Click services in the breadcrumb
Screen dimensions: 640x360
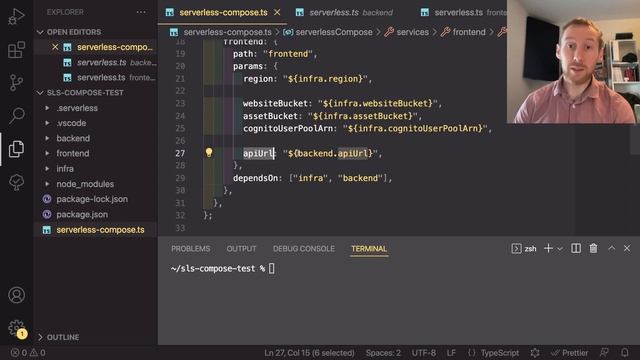(412, 32)
